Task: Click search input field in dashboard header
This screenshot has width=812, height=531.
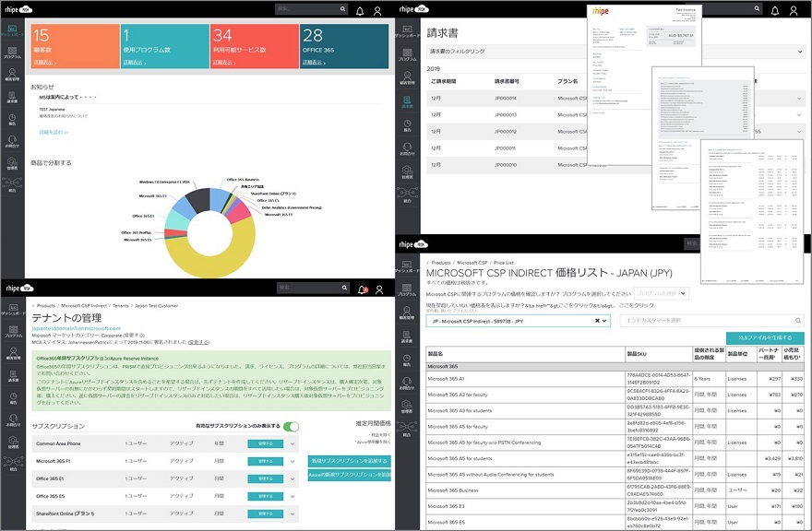Action: pos(307,9)
